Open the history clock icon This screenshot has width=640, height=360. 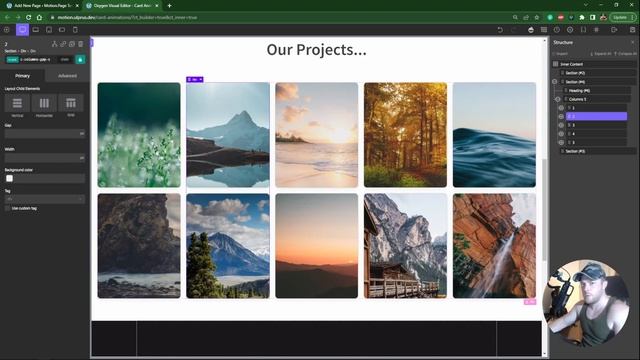(x=557, y=30)
